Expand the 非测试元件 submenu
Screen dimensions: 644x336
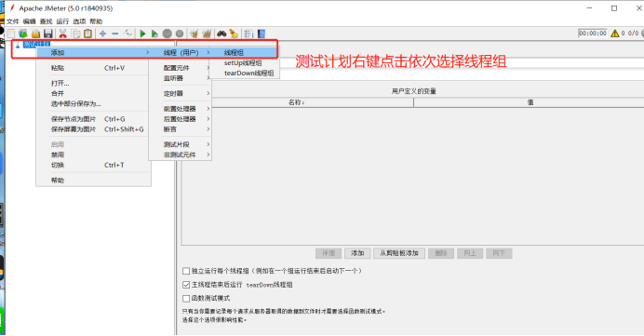tap(181, 155)
